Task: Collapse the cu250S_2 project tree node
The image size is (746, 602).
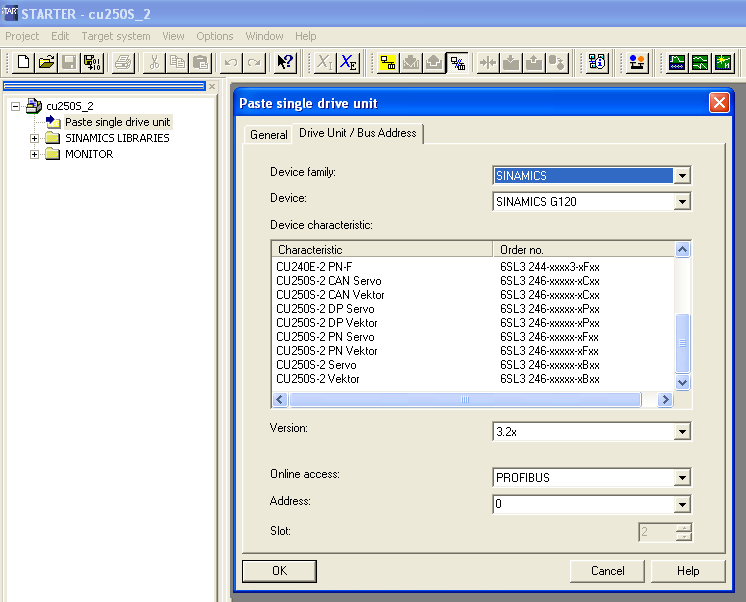Action: click(16, 106)
